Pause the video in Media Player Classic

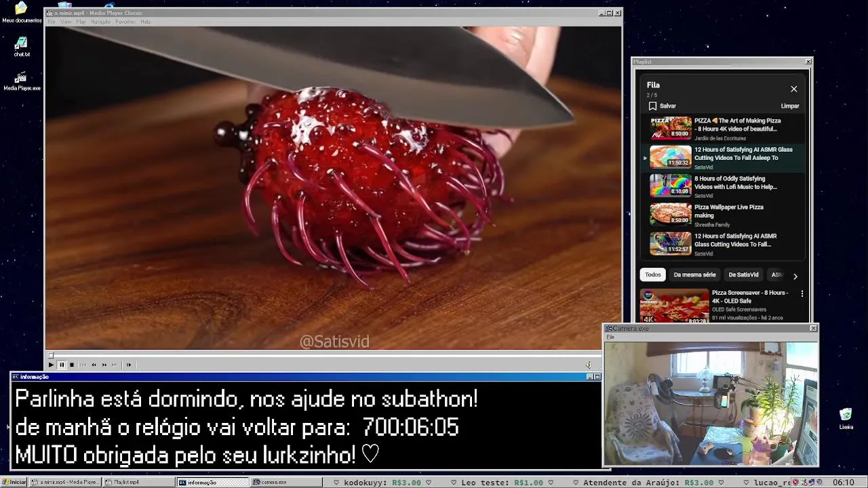tap(61, 365)
